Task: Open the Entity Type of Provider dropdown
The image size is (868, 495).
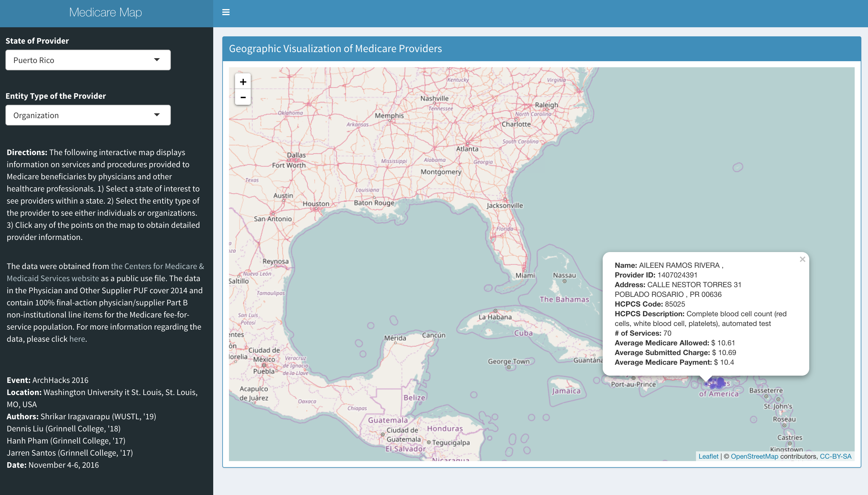Action: tap(88, 115)
